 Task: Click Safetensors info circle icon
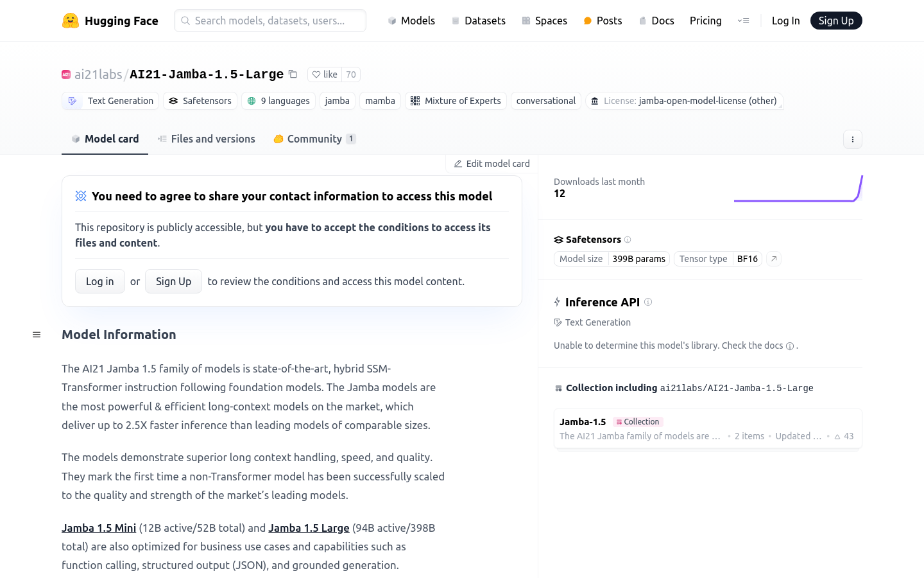click(628, 240)
